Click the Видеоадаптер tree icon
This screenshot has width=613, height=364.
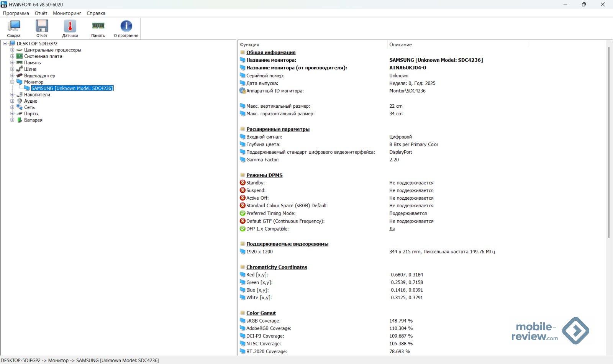click(20, 75)
